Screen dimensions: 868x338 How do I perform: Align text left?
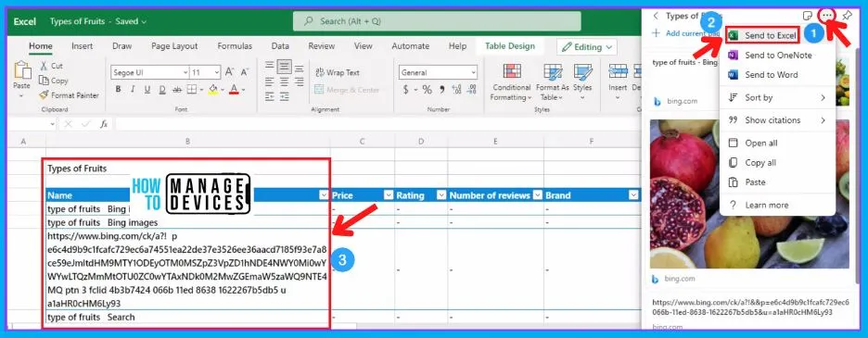(x=270, y=81)
